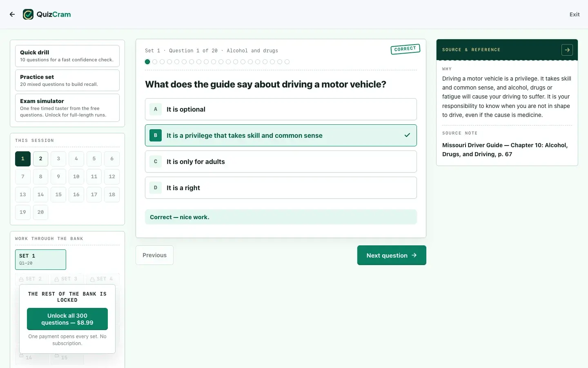Click the first filled progress dot
Viewport: 588px width, 368px height.
click(147, 62)
